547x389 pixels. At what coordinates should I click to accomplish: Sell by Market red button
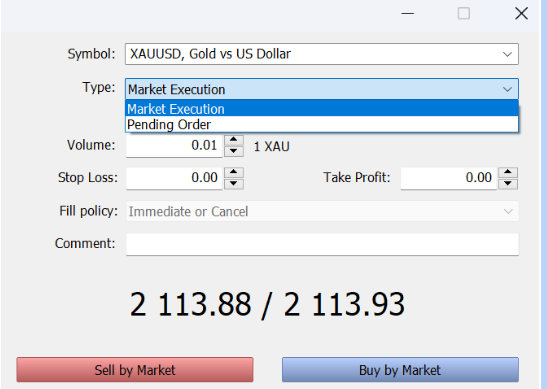coord(135,369)
